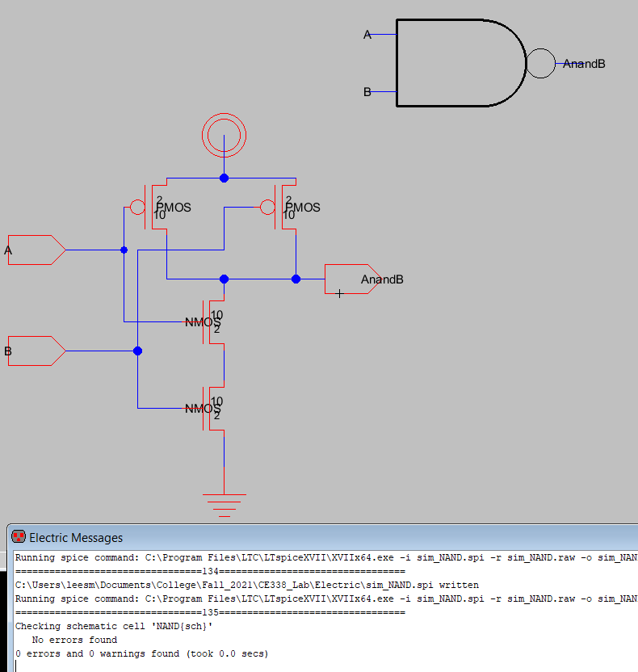Click the input port B shape
Image resolution: width=638 pixels, height=672 pixels.
pos(36,351)
